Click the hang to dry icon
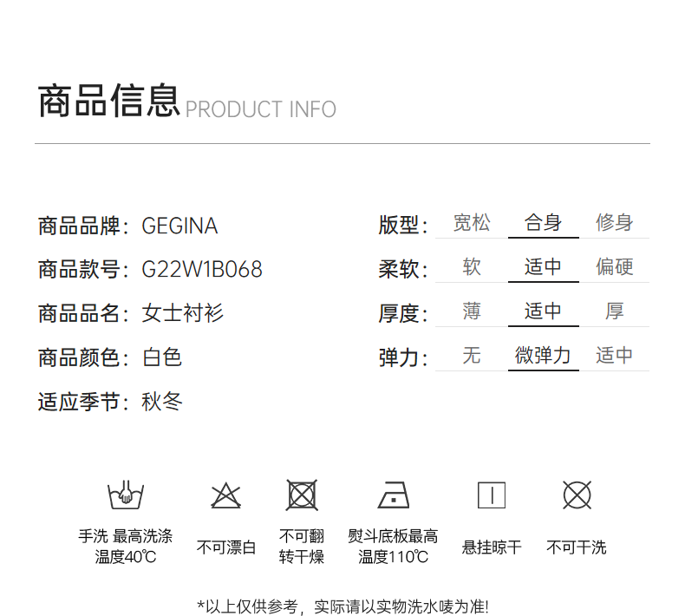This screenshot has width=685, height=616. click(x=492, y=495)
